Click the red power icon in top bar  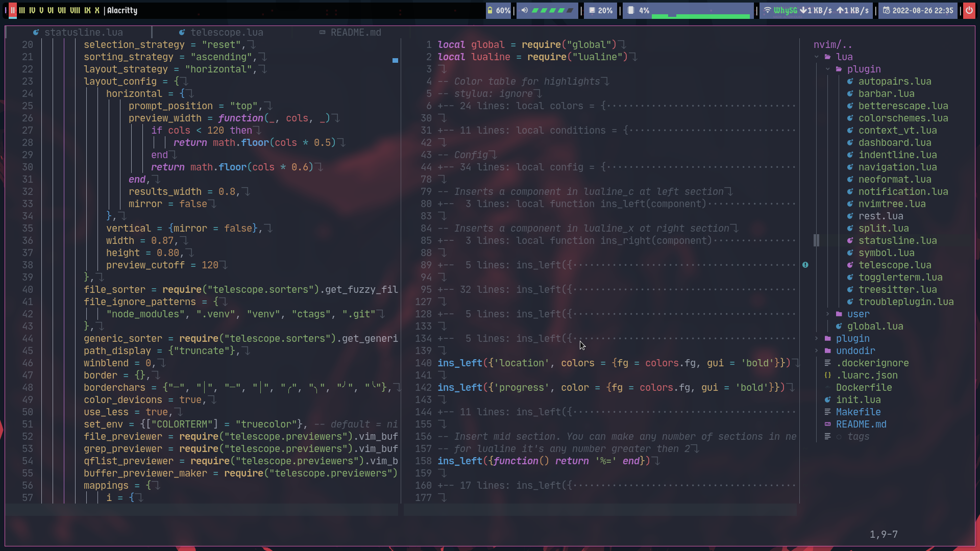(x=969, y=10)
